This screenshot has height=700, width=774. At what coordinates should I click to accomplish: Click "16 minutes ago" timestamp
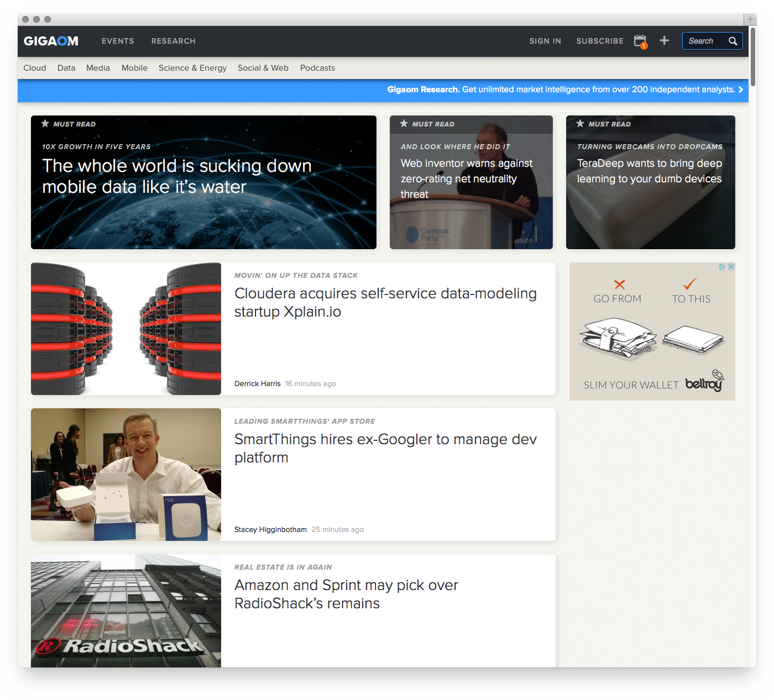point(311,383)
